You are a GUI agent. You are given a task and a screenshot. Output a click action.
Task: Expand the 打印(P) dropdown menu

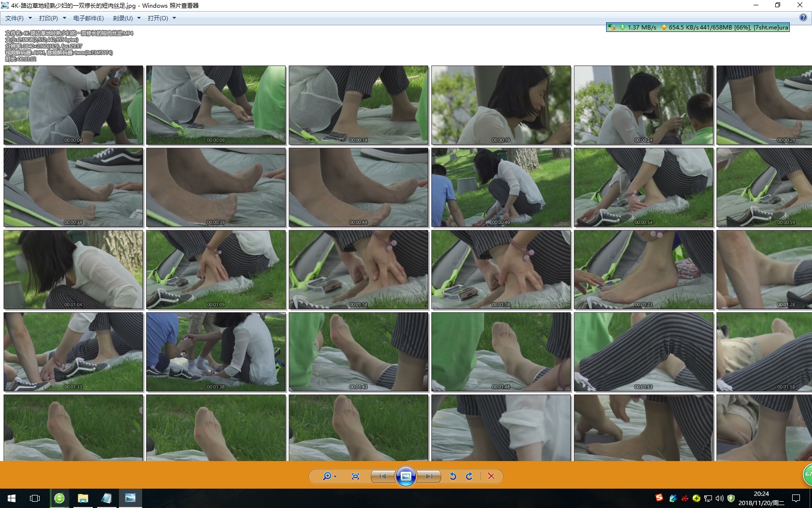(52, 18)
